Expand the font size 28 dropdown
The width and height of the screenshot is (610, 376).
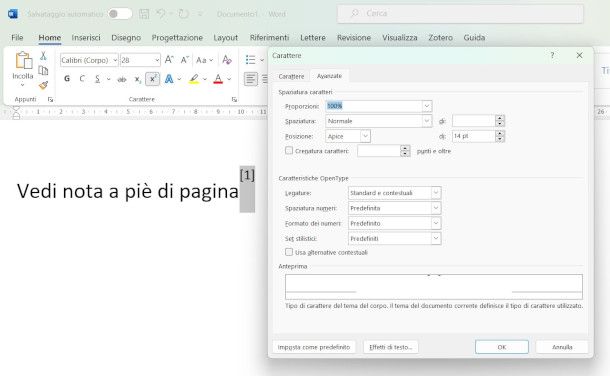[157, 60]
